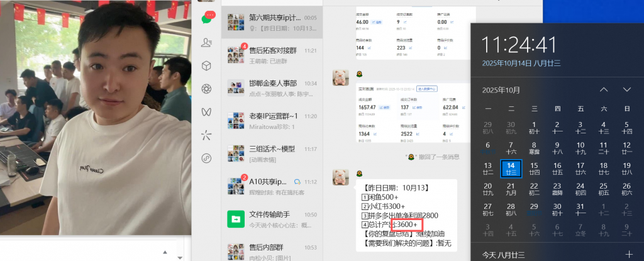Select October 31 十一 in calendar

[580, 210]
